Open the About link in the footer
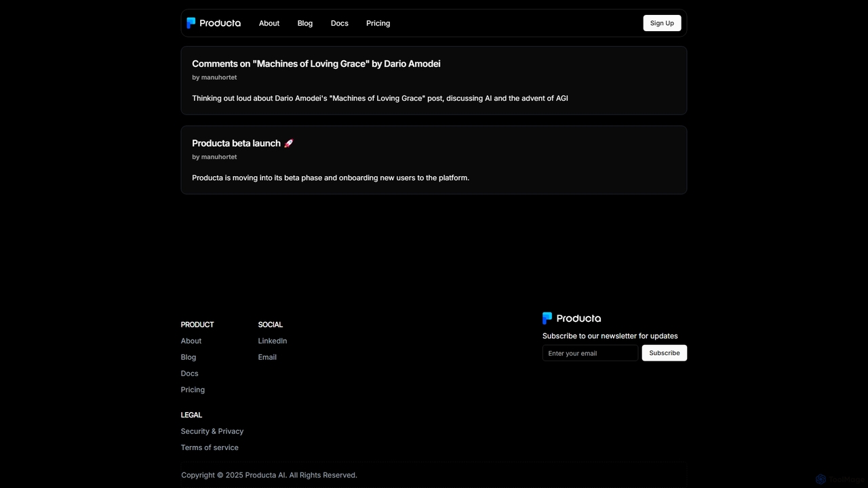This screenshot has height=488, width=868. [x=191, y=341]
